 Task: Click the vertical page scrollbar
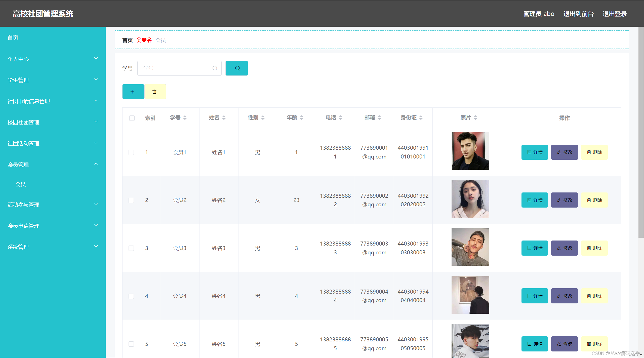(641, 132)
